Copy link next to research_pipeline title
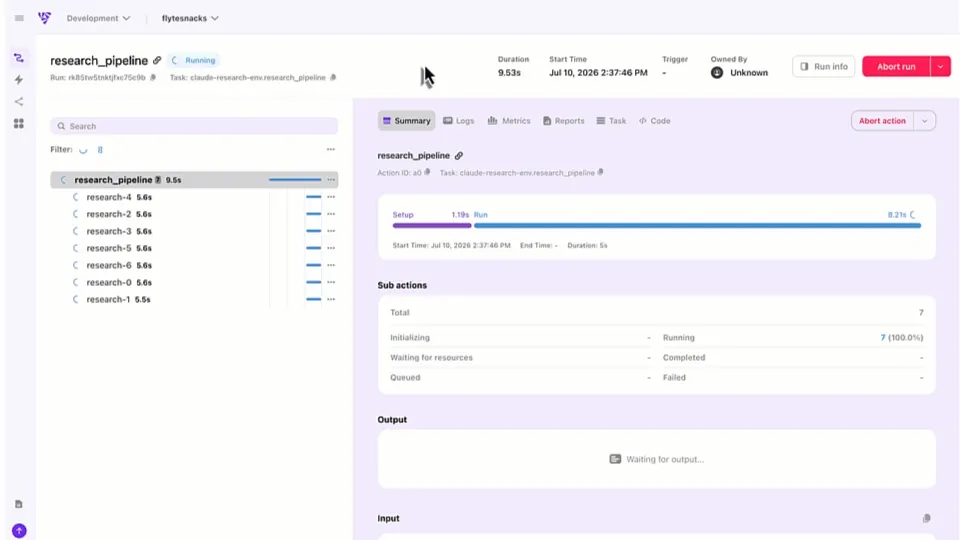Image resolution: width=960 pixels, height=540 pixels. tap(157, 61)
